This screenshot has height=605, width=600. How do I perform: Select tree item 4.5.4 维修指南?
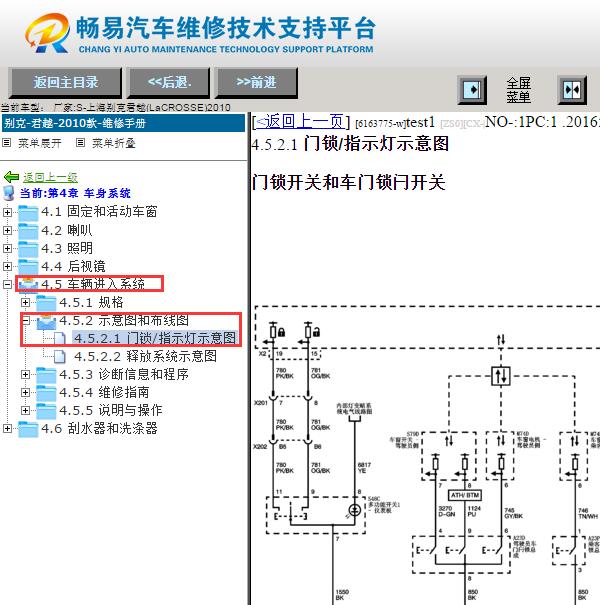tap(104, 392)
